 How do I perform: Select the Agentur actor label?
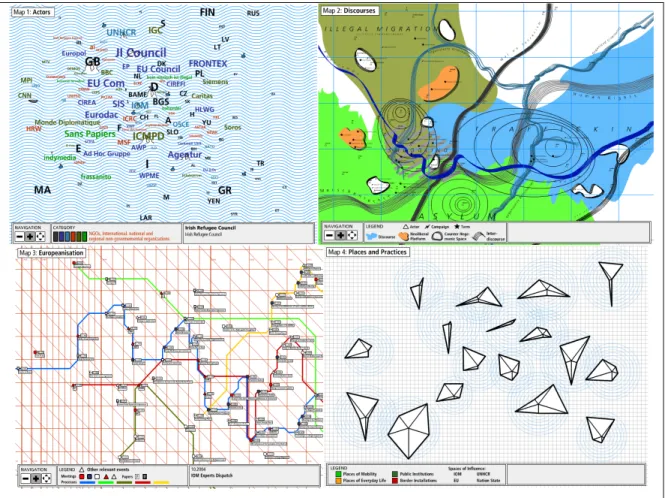[185, 155]
